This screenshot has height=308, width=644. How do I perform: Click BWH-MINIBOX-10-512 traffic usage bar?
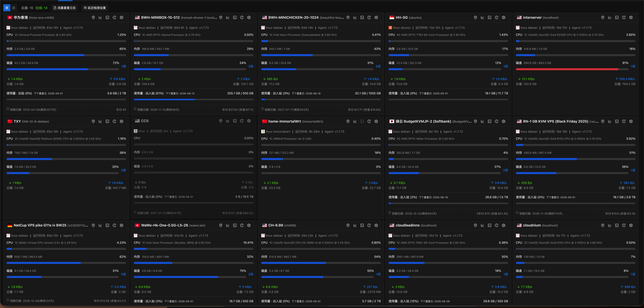(193, 99)
